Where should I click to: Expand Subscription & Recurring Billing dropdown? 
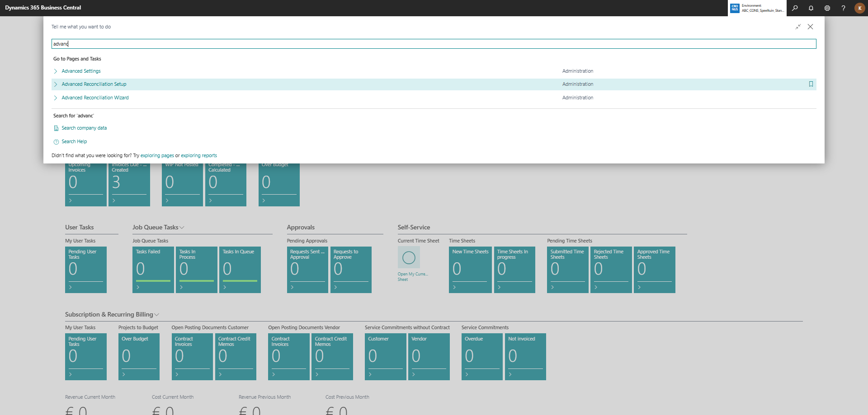157,315
